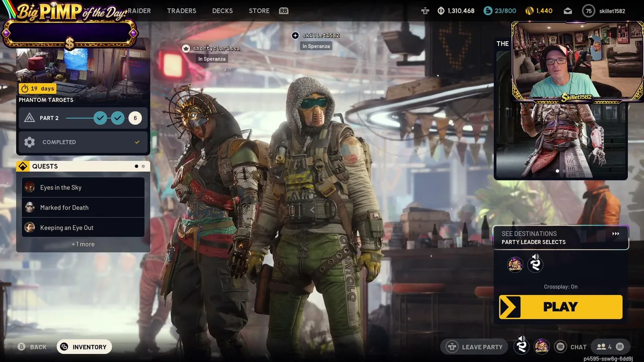Click the PHANTOM TARGETS title
The image size is (644, 362).
[x=46, y=100]
